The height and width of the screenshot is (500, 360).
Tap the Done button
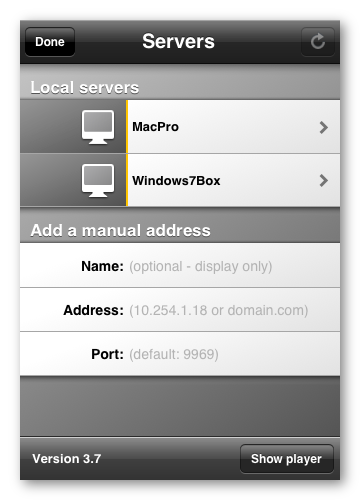point(50,42)
